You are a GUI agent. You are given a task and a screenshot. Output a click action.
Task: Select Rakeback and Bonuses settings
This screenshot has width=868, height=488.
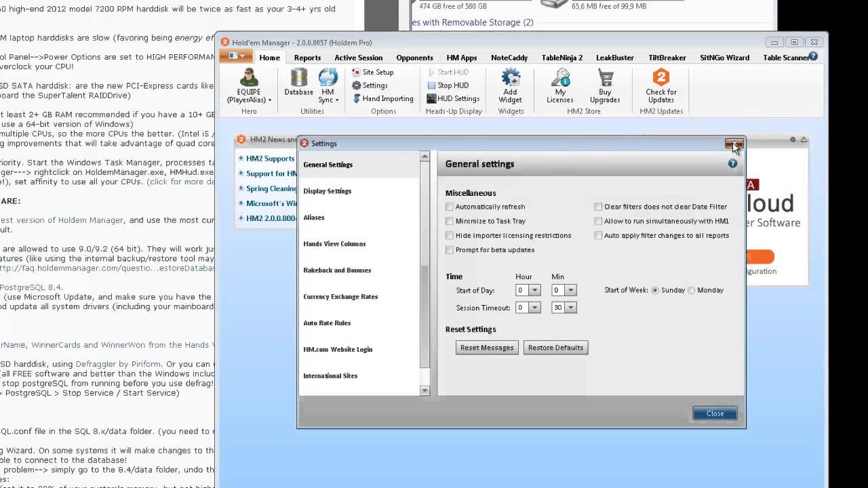[x=337, y=270]
